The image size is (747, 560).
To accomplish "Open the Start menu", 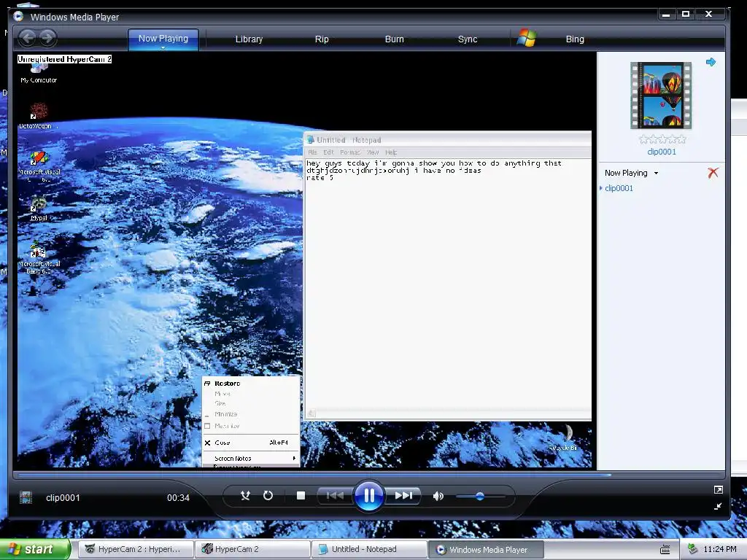I will [35, 550].
